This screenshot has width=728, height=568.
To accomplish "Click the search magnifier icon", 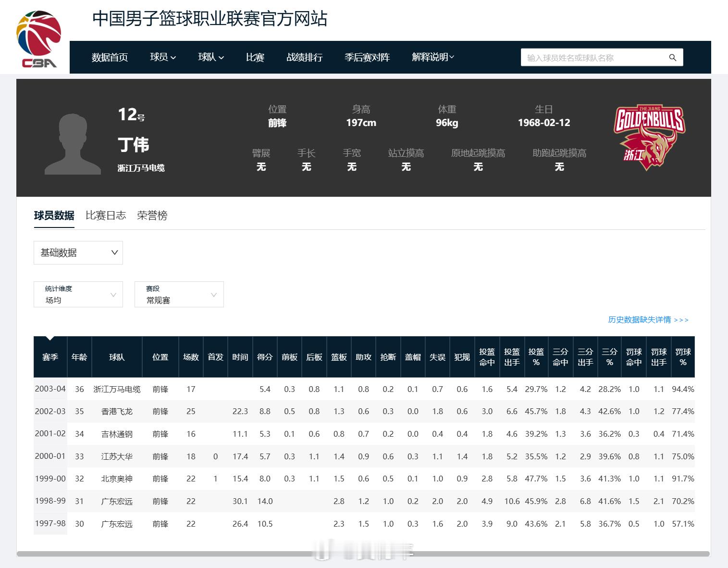I will pyautogui.click(x=673, y=58).
